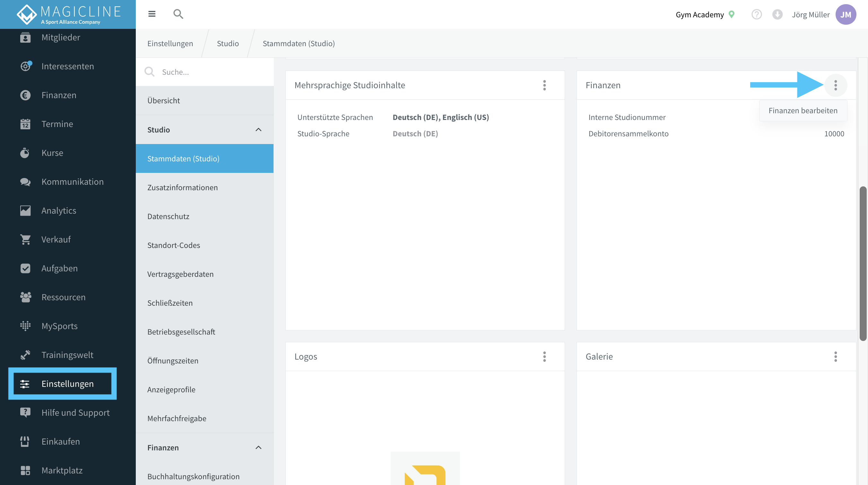Go to Betriebsgesellschaft settings
Viewport: 868px width, 485px height.
[x=204, y=332]
